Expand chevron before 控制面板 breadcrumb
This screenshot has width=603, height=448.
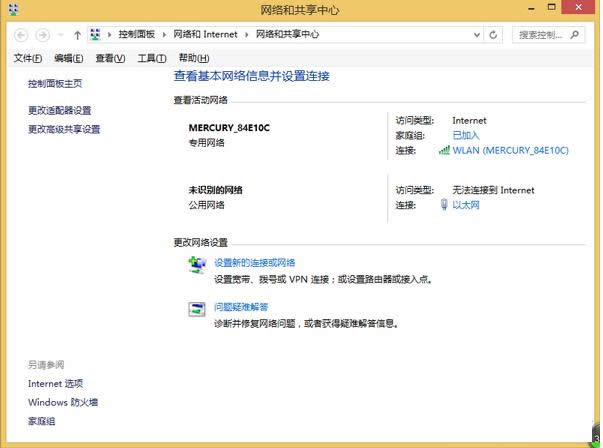click(x=110, y=35)
